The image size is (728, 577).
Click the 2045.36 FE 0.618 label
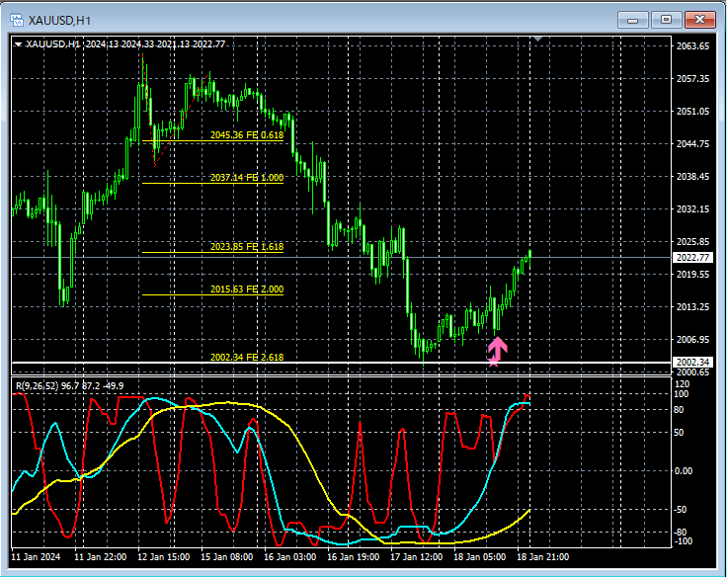pyautogui.click(x=247, y=135)
